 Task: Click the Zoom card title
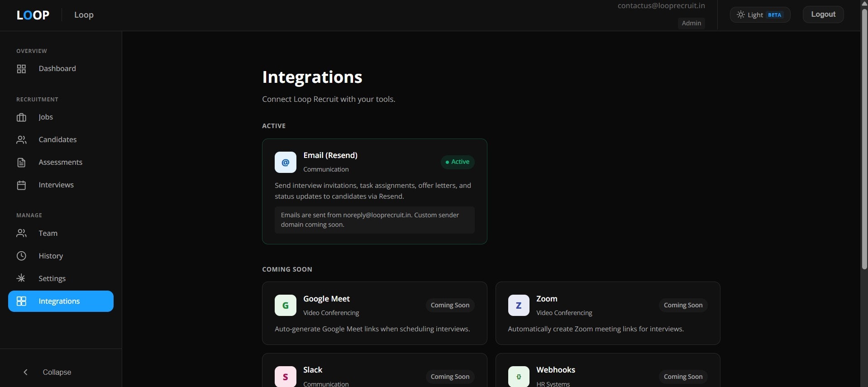coord(547,299)
